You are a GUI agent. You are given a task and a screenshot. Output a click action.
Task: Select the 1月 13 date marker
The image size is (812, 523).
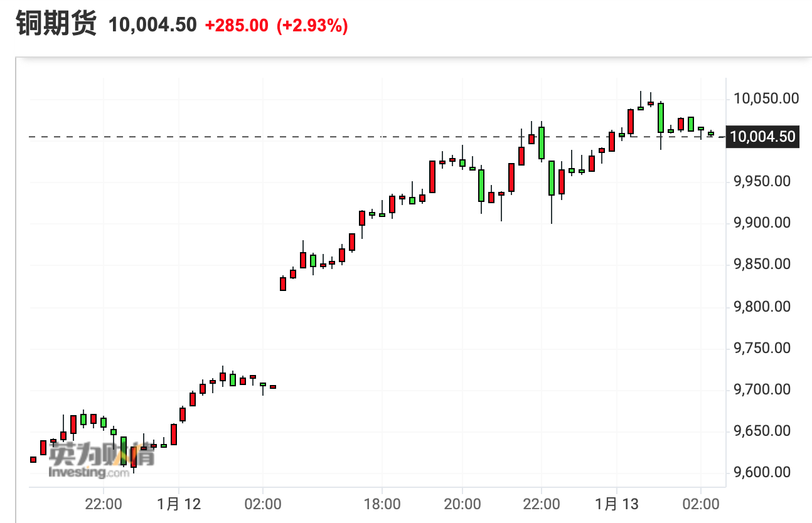click(x=617, y=504)
